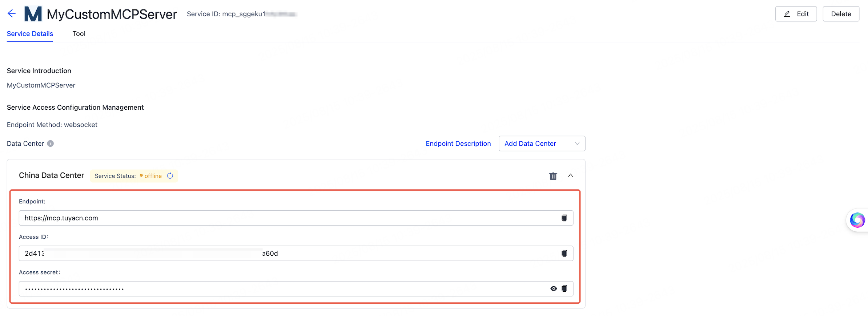Collapse the China Data Center panel

point(571,175)
